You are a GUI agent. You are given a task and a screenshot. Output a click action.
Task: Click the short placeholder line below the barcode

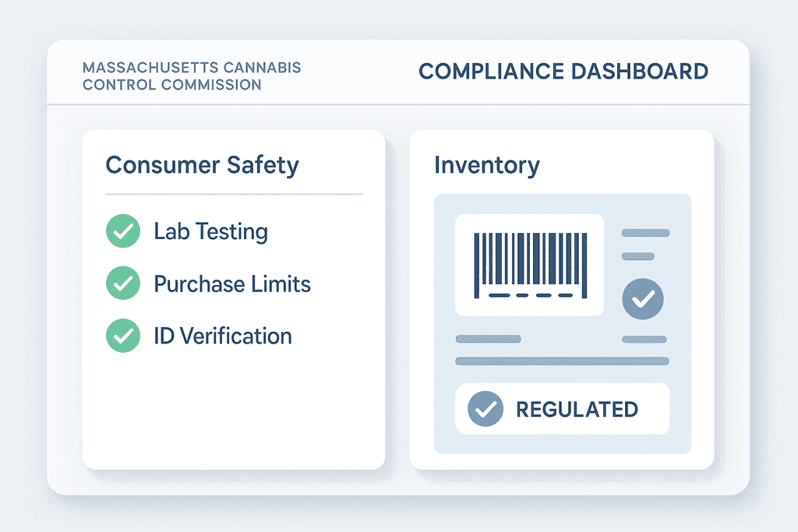488,339
